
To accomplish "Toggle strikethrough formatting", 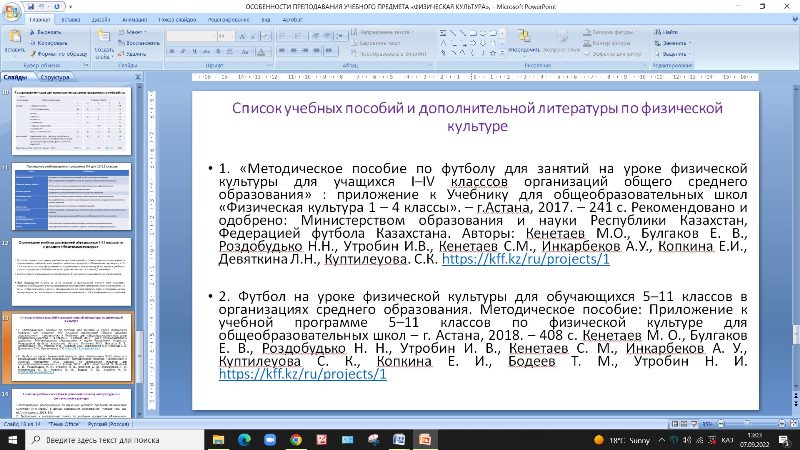I will click(206, 52).
